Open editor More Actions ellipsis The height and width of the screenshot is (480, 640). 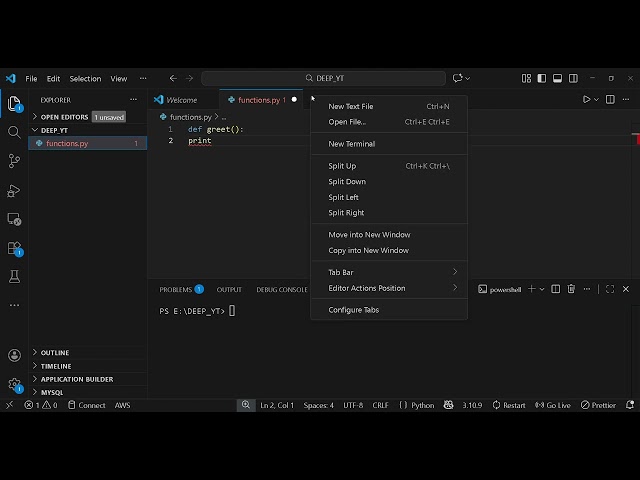(x=626, y=99)
